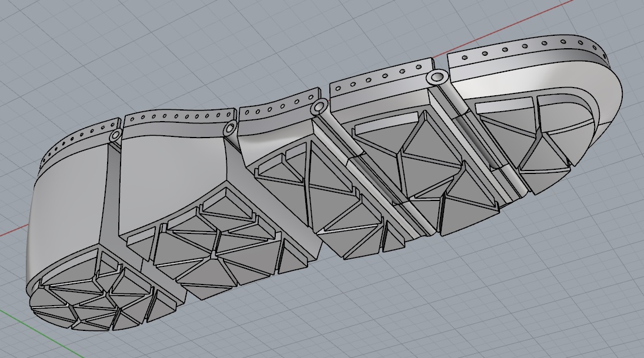
Task: Pick the hinge ring nearest the toe
Action: coord(438,78)
